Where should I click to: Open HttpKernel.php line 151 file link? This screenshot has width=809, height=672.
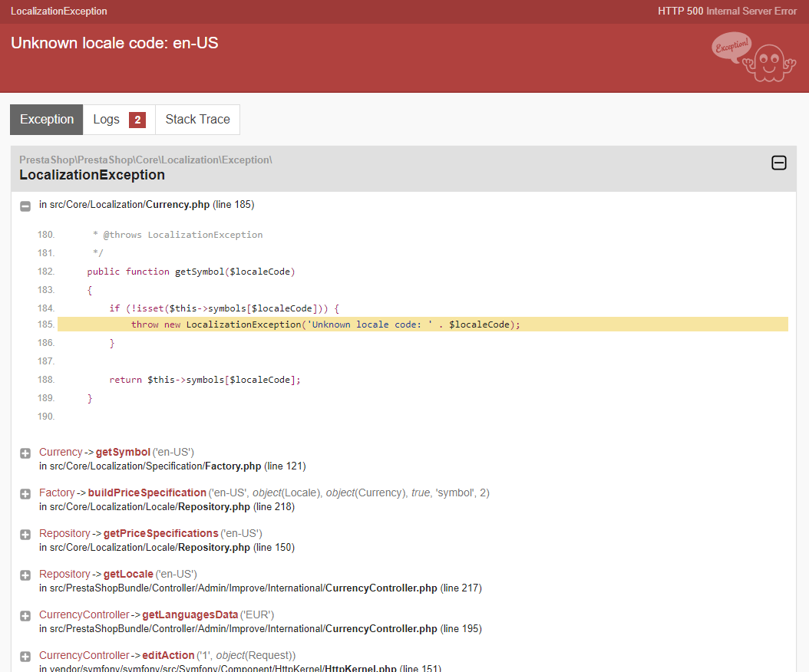[x=240, y=668]
